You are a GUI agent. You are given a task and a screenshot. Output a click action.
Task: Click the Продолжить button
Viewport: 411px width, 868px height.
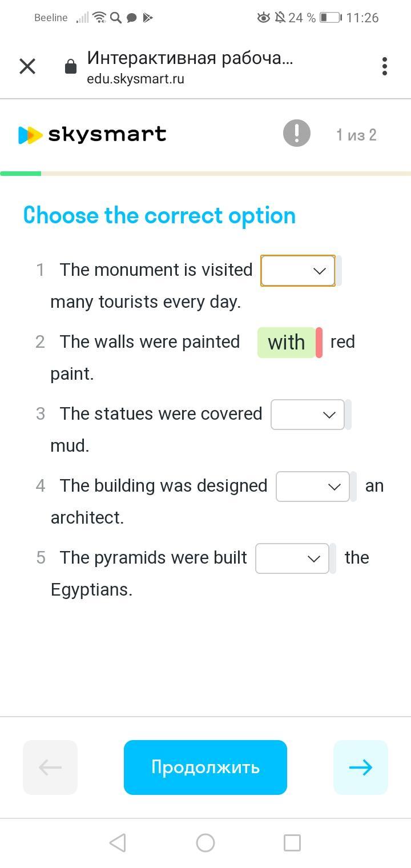[205, 767]
